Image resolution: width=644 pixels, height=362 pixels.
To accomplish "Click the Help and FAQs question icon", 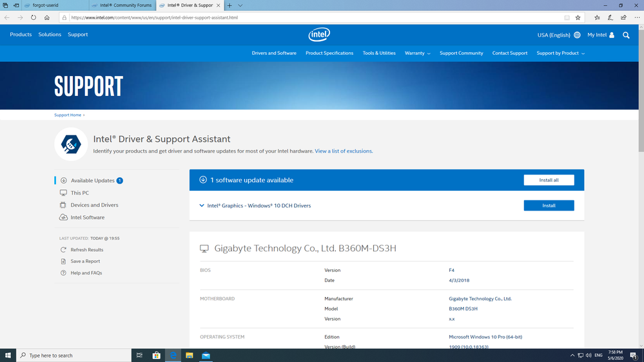I will point(63,272).
